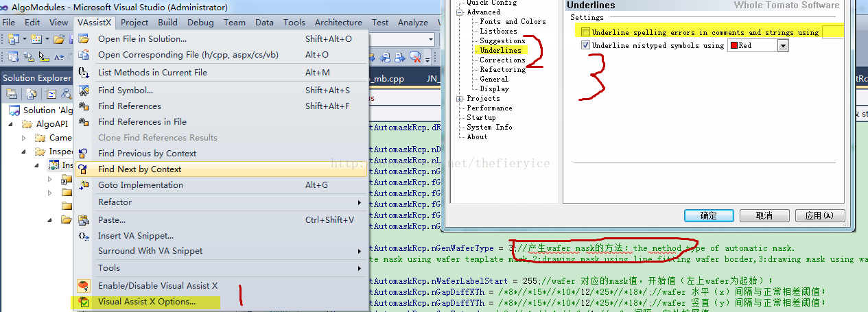The width and height of the screenshot is (868, 312).
Task: Click the icon beside Find References in File
Action: click(x=84, y=121)
